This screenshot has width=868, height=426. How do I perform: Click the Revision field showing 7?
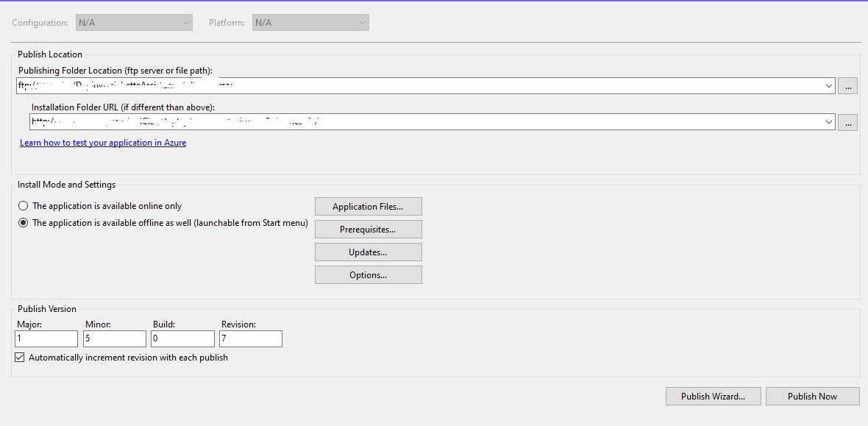point(251,338)
